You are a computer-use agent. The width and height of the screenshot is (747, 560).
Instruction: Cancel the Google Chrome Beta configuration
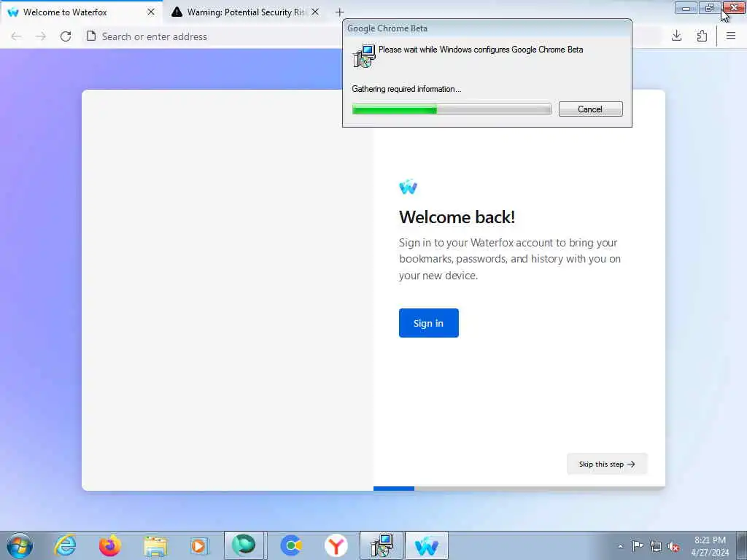click(x=590, y=109)
